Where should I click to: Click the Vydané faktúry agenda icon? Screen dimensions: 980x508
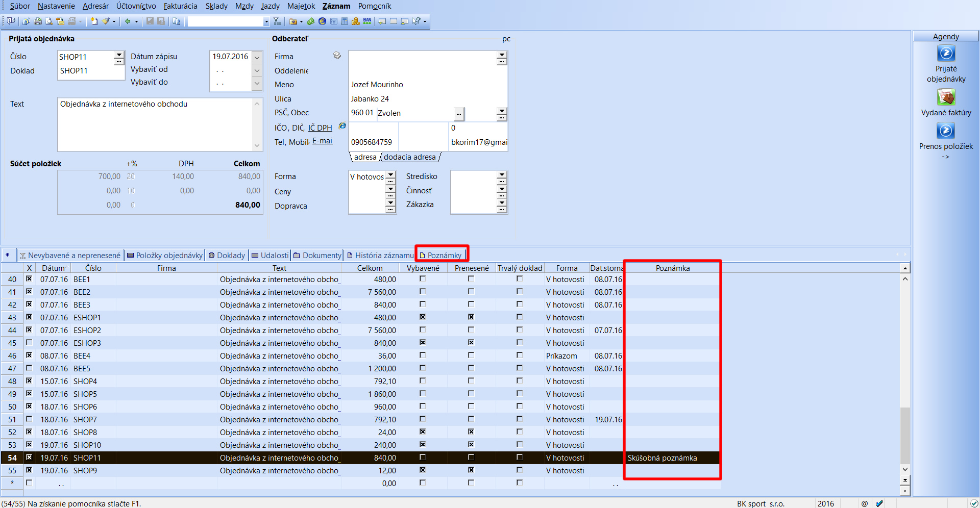click(x=946, y=97)
